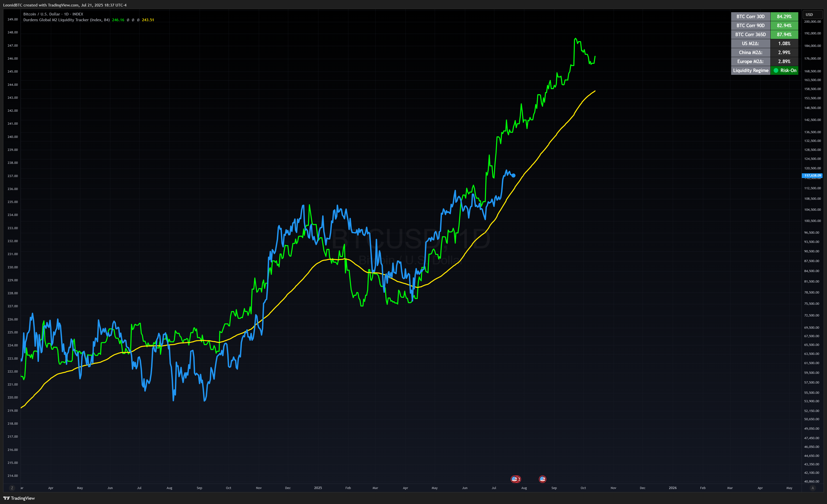This screenshot has height=504, width=827.
Task: Click the TradingView logo in the footer
Action: (19, 498)
